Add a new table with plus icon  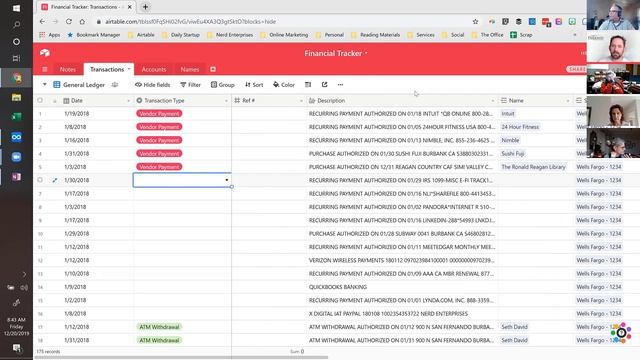(213, 69)
